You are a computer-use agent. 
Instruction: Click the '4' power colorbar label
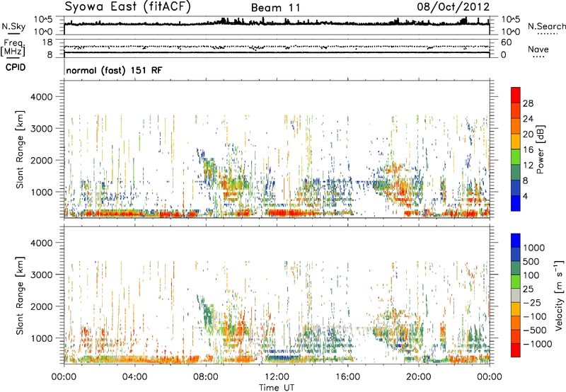click(x=525, y=196)
